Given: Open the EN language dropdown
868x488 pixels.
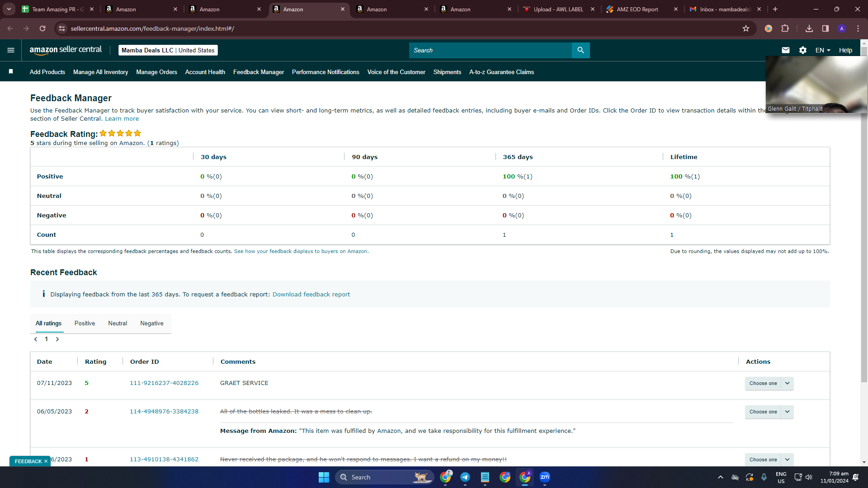Looking at the screenshot, I should click(823, 50).
